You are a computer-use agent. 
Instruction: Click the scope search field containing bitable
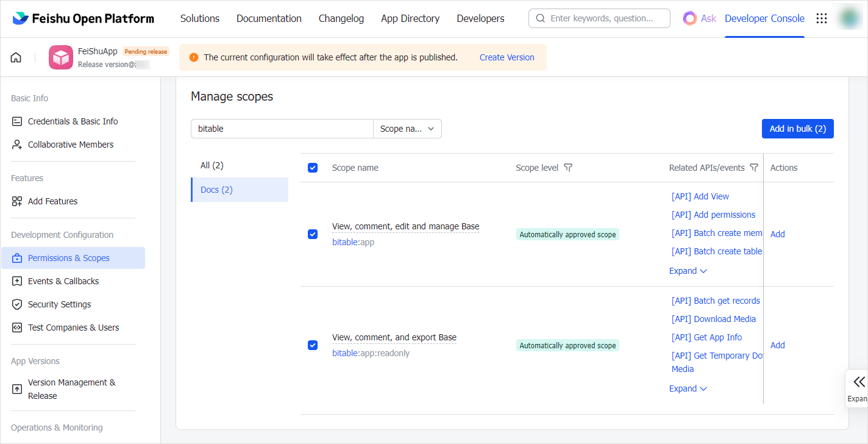click(282, 129)
